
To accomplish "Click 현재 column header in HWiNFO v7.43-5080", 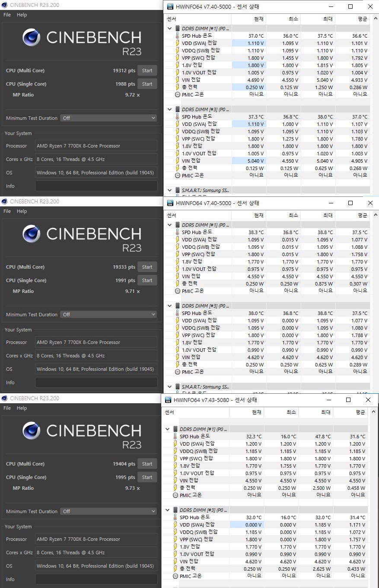I will tap(246, 412).
